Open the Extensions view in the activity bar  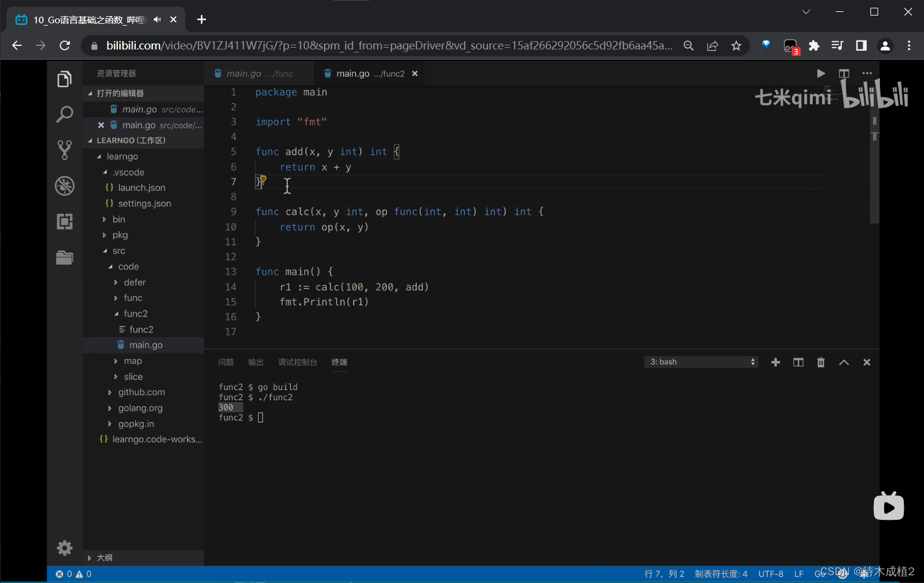coord(64,221)
